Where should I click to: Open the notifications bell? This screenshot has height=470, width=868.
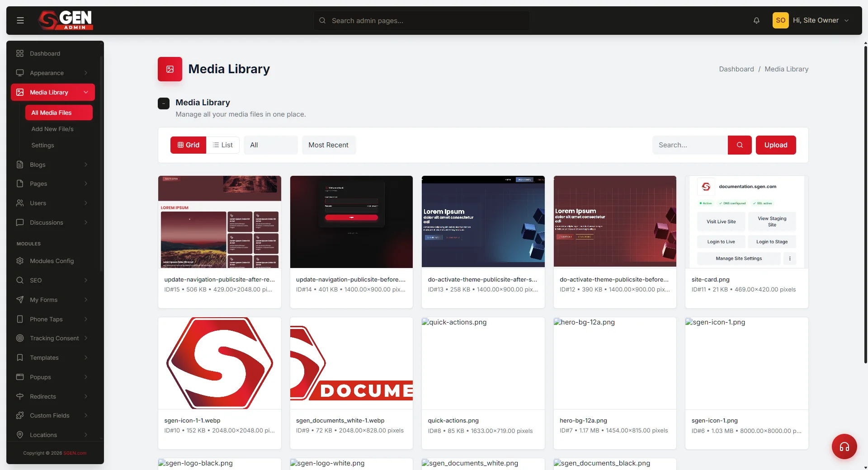(756, 20)
